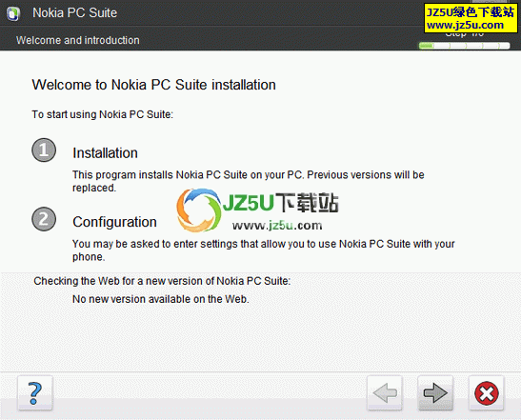
Task: Click the installation step progress bar
Action: click(x=464, y=46)
